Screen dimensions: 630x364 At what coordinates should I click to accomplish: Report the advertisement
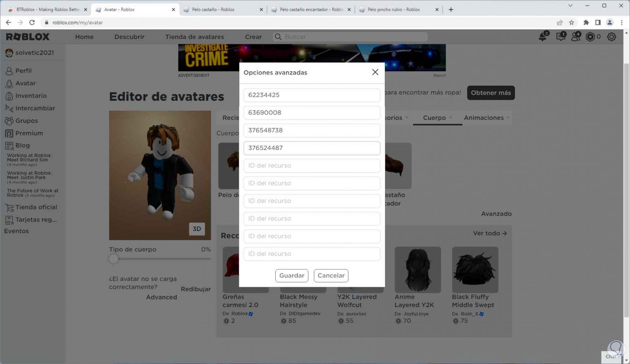pyautogui.click(x=439, y=76)
